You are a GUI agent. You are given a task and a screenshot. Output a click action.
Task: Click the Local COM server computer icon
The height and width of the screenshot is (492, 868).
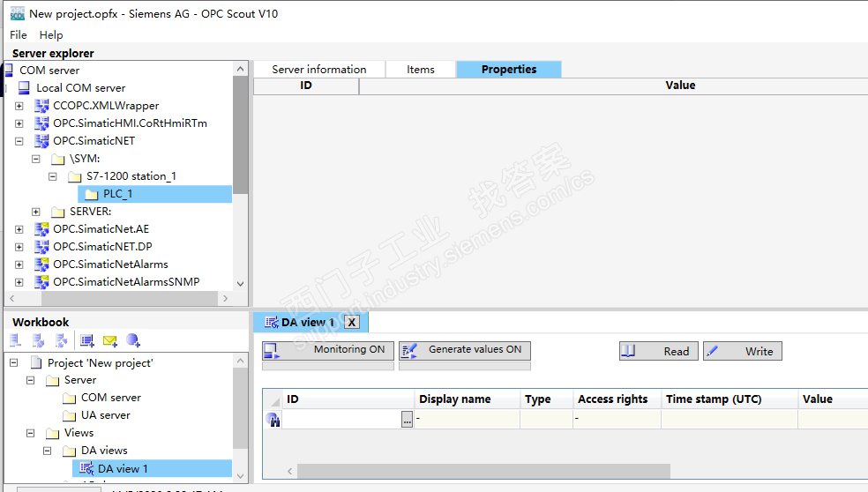click(24, 88)
